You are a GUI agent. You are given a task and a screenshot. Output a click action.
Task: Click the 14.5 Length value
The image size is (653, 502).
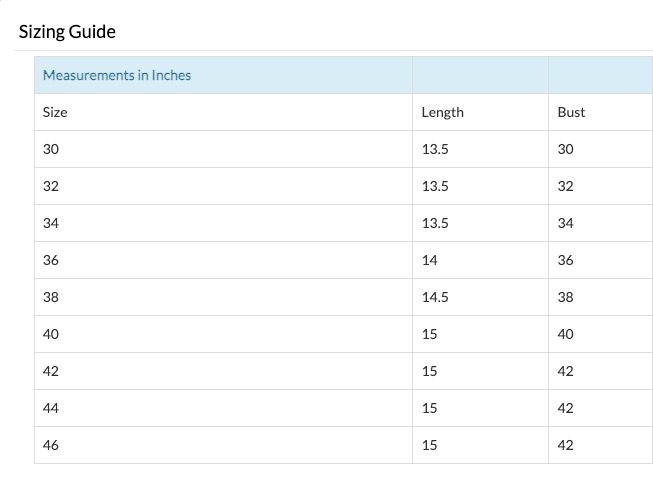tap(435, 297)
